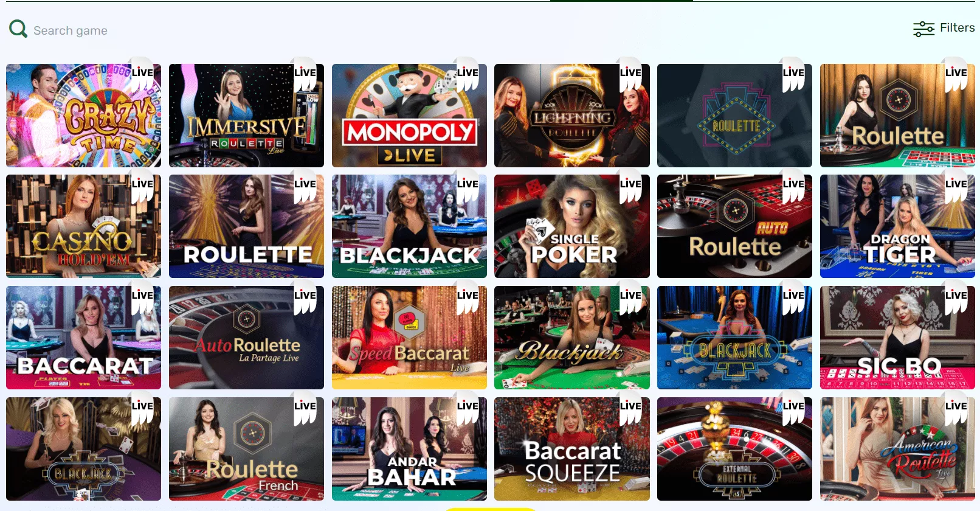The height and width of the screenshot is (511, 980).
Task: Click the magnifying glass search icon
Action: pos(18,29)
